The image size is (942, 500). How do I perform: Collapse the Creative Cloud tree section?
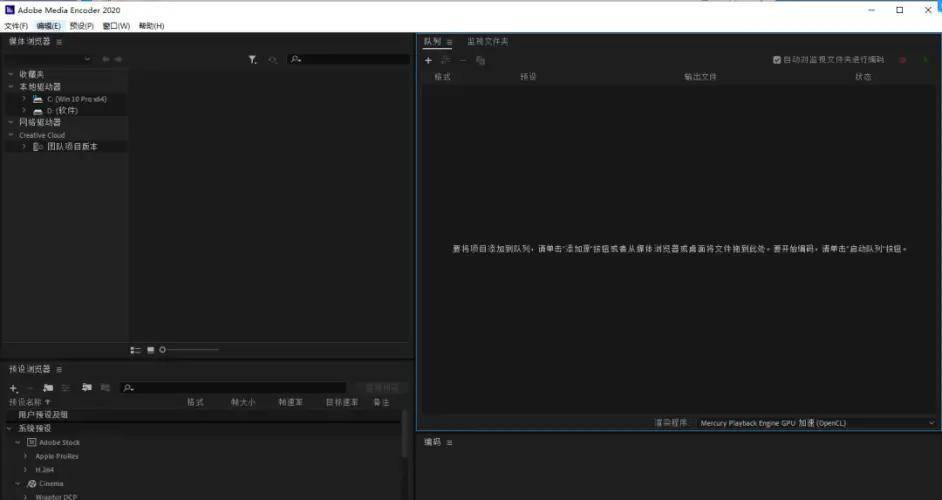point(11,135)
